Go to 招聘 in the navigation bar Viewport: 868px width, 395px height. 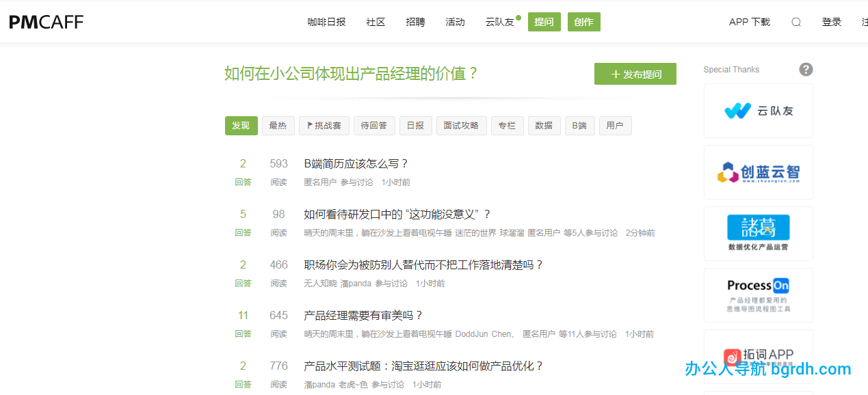pos(415,22)
